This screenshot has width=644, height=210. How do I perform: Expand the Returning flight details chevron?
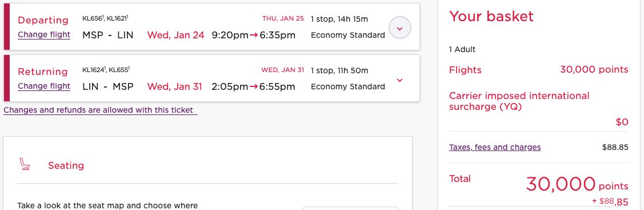pyautogui.click(x=399, y=80)
